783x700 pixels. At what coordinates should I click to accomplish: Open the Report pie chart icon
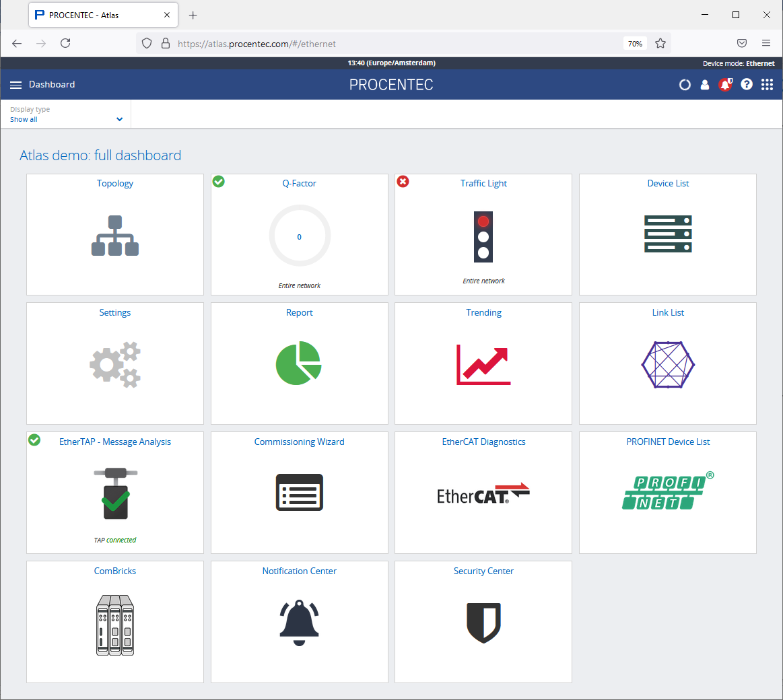coord(299,363)
